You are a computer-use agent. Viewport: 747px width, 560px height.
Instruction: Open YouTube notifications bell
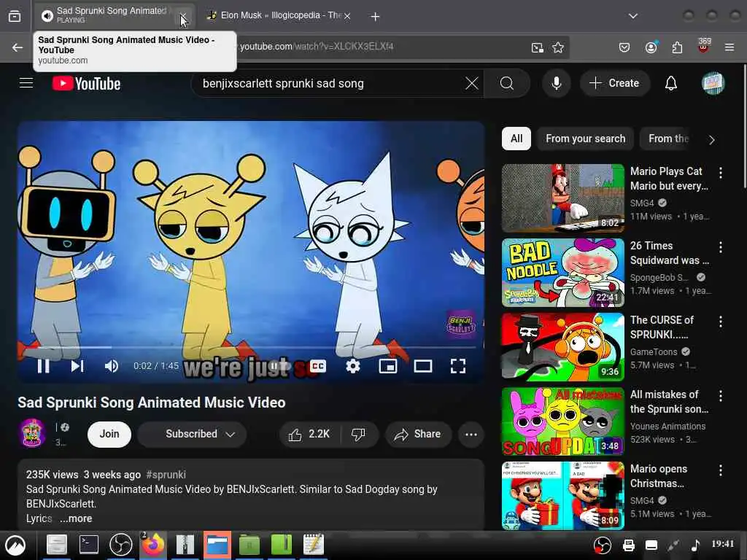pyautogui.click(x=671, y=83)
